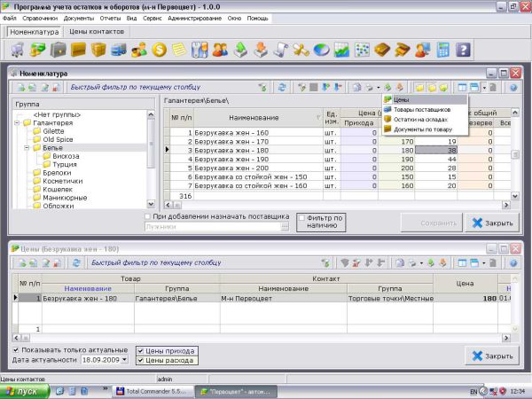Open the wrench tools icon in main toolbar
The height and width of the screenshot is (399, 532).
(x=199, y=51)
